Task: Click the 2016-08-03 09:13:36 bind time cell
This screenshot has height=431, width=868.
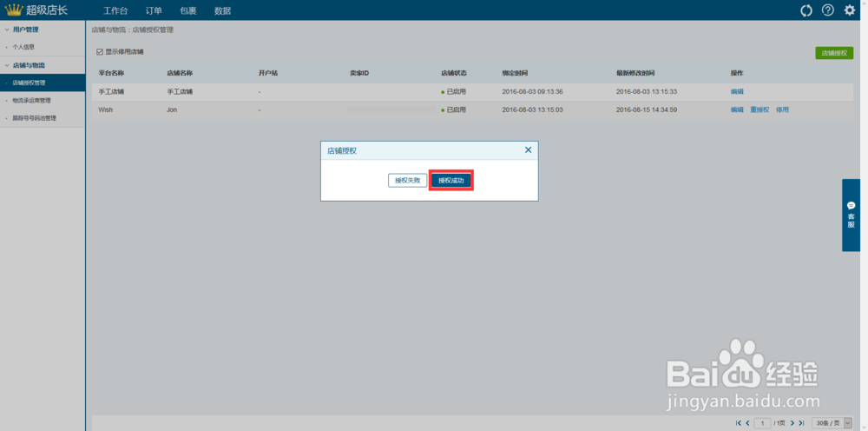Action: [x=533, y=91]
